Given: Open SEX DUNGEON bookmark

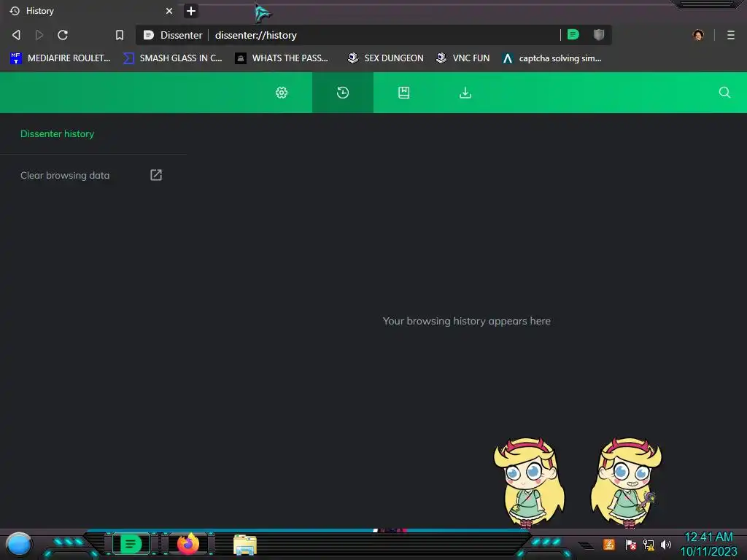Looking at the screenshot, I should click(x=385, y=58).
